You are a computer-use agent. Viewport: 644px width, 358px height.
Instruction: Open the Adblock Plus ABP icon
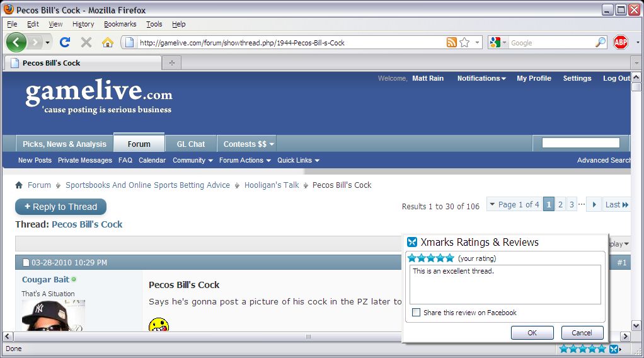pyautogui.click(x=621, y=42)
